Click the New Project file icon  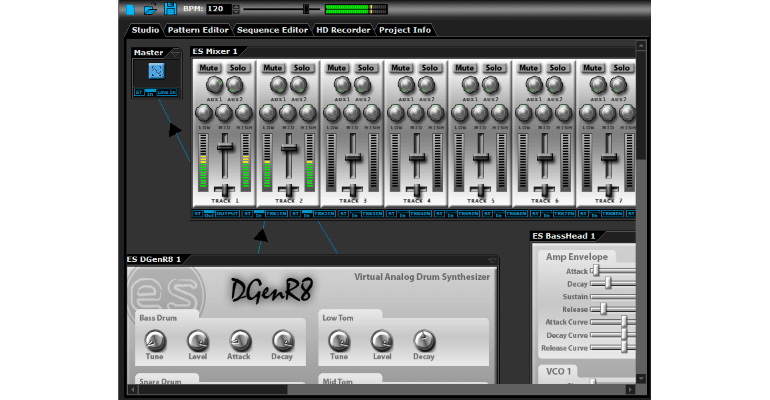(130, 10)
